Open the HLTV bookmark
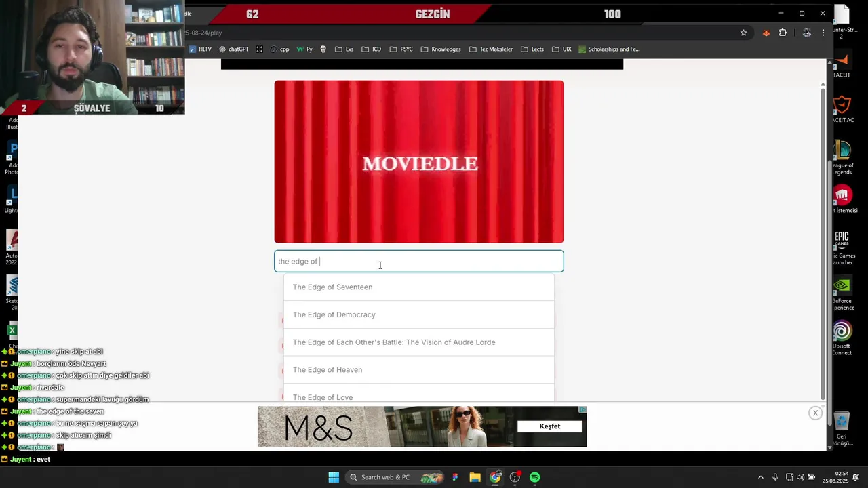The height and width of the screenshot is (488, 868). coord(200,49)
